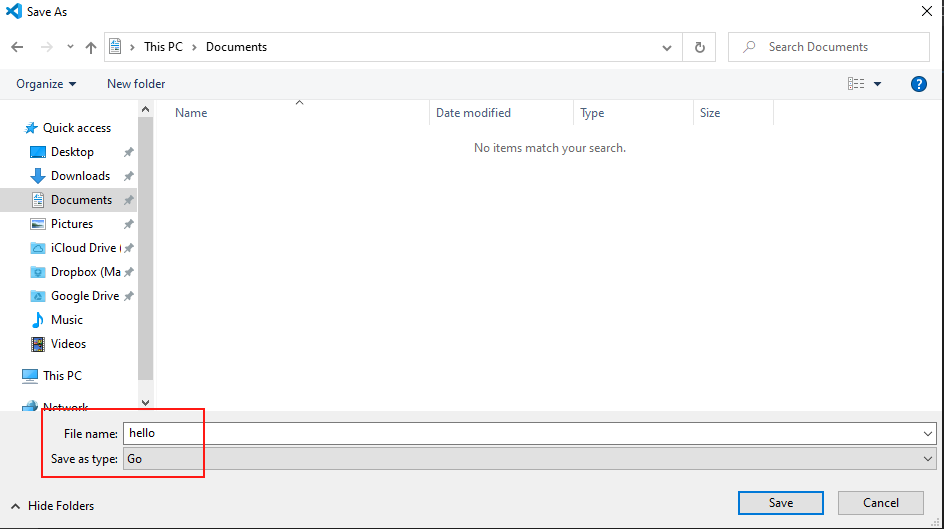Click the pin icon beside Documents
The image size is (944, 529).
tap(128, 200)
